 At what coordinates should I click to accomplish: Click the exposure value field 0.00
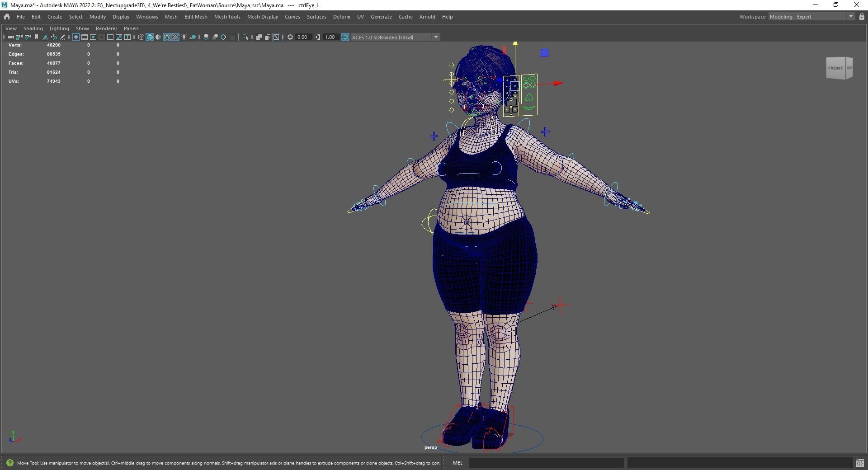[x=303, y=37]
